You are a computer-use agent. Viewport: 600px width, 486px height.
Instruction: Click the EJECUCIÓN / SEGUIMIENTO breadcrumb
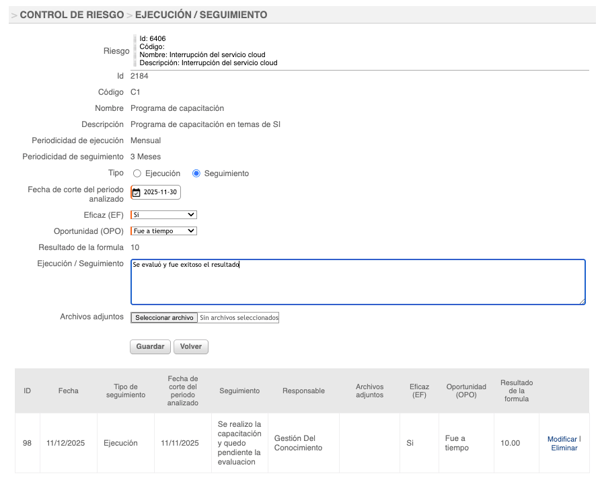tap(201, 15)
